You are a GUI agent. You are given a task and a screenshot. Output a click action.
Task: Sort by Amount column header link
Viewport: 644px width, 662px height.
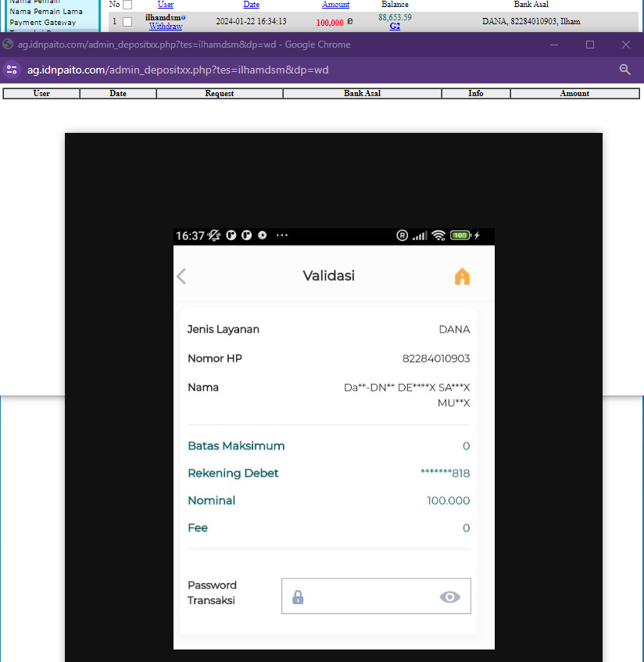(336, 4)
